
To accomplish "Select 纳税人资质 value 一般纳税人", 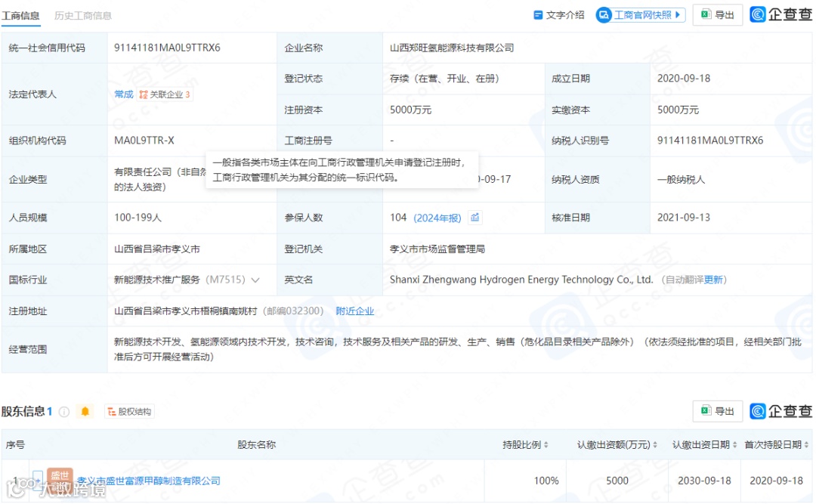I will coord(681,180).
